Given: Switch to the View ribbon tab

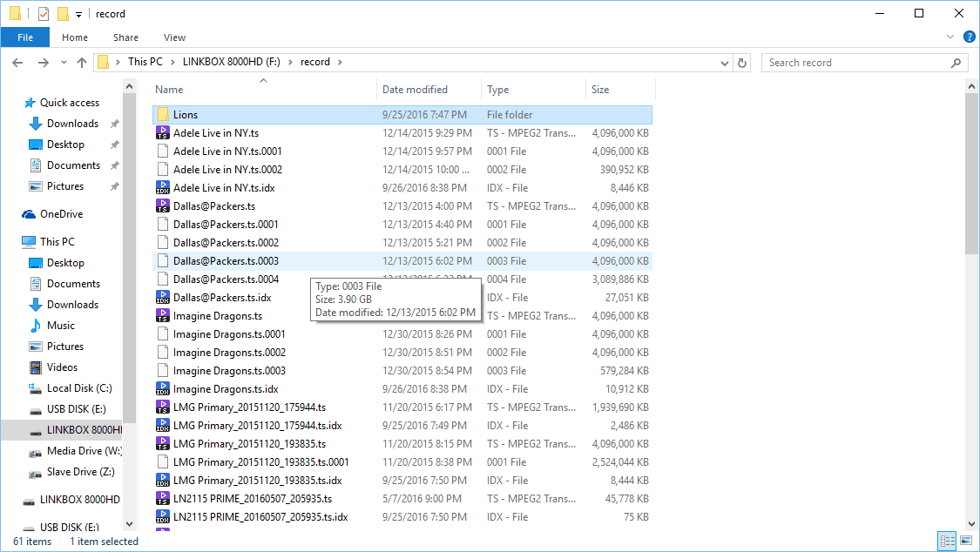Looking at the screenshot, I should pyautogui.click(x=174, y=37).
